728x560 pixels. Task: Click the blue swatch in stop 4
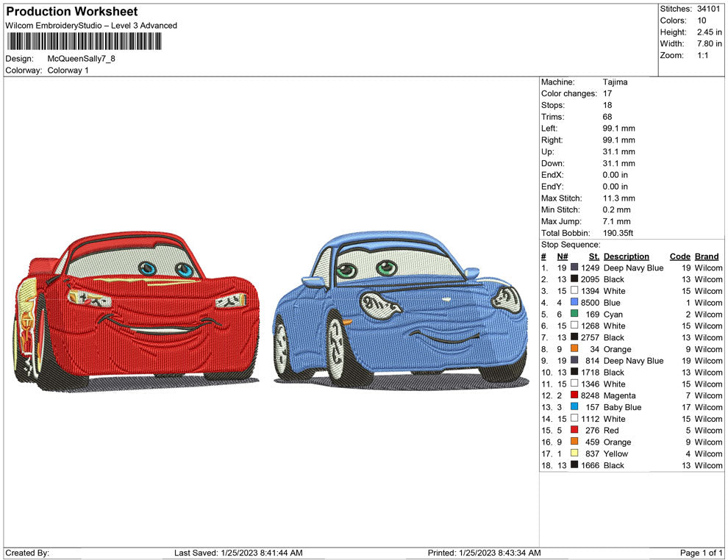pos(574,303)
